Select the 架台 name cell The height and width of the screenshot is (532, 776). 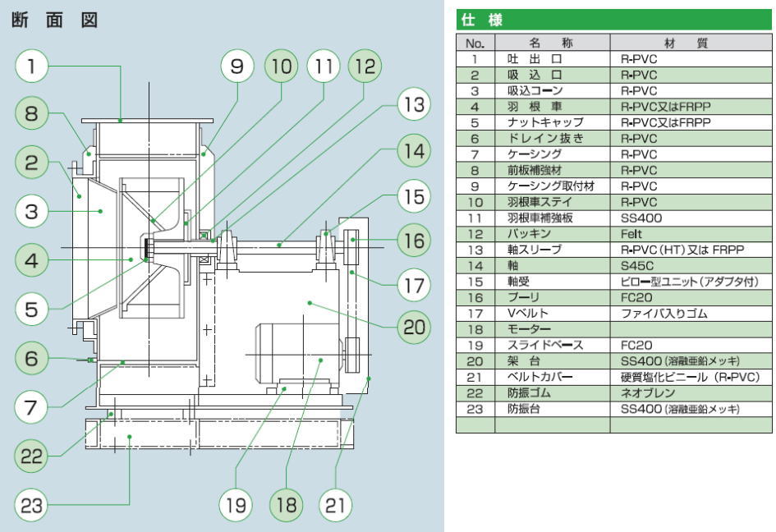(553, 360)
